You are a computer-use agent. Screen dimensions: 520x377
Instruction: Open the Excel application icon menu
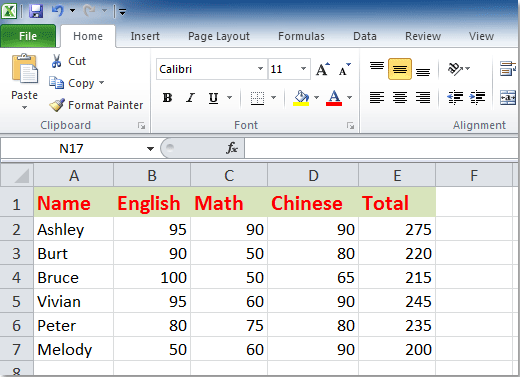[x=9, y=11]
